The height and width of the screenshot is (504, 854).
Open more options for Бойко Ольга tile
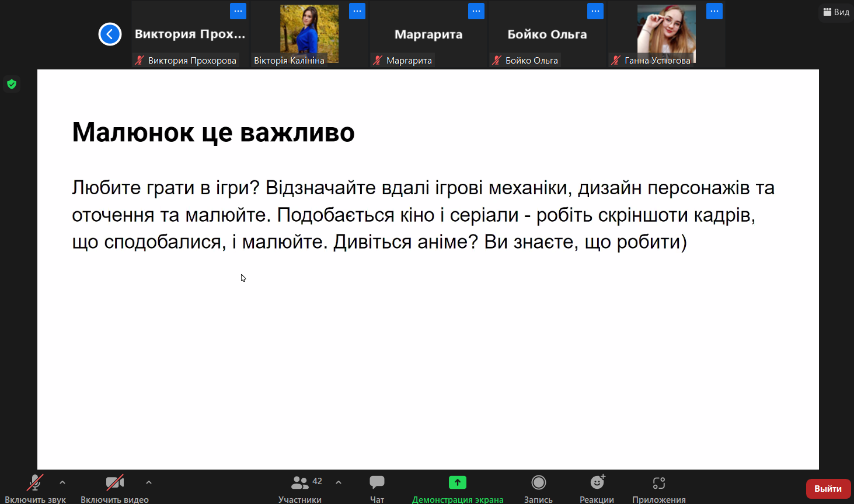click(x=595, y=11)
